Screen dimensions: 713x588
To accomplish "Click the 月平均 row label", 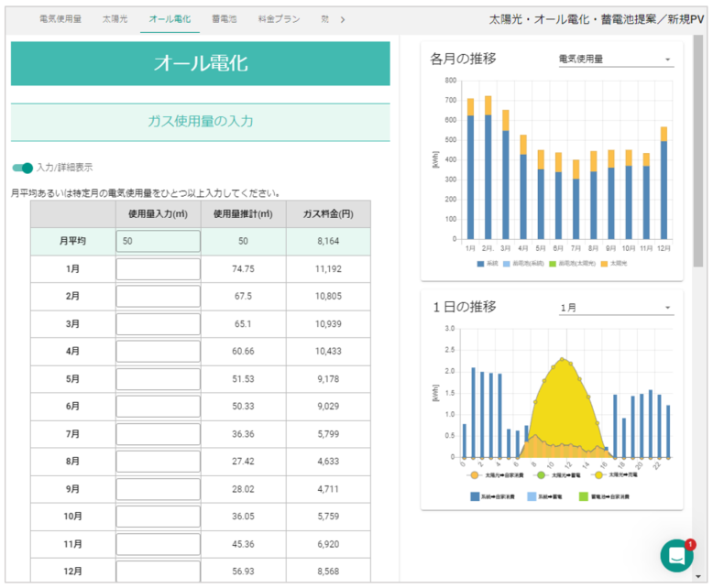I will (x=72, y=241).
